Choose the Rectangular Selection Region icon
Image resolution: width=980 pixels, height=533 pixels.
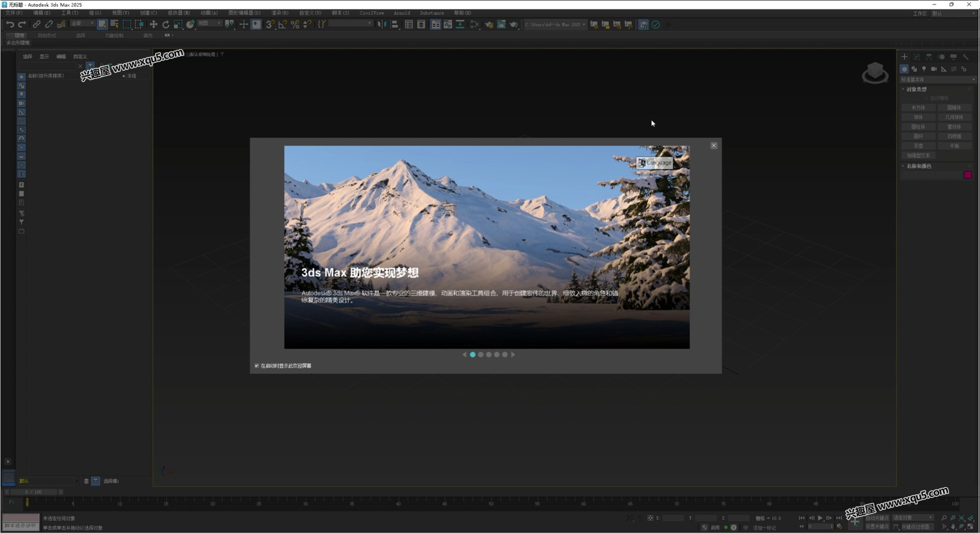pos(127,25)
